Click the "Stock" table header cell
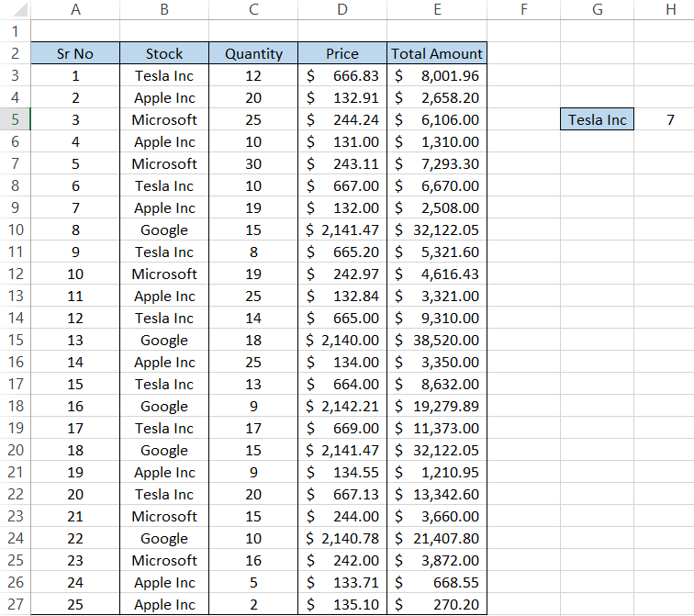 [x=164, y=53]
